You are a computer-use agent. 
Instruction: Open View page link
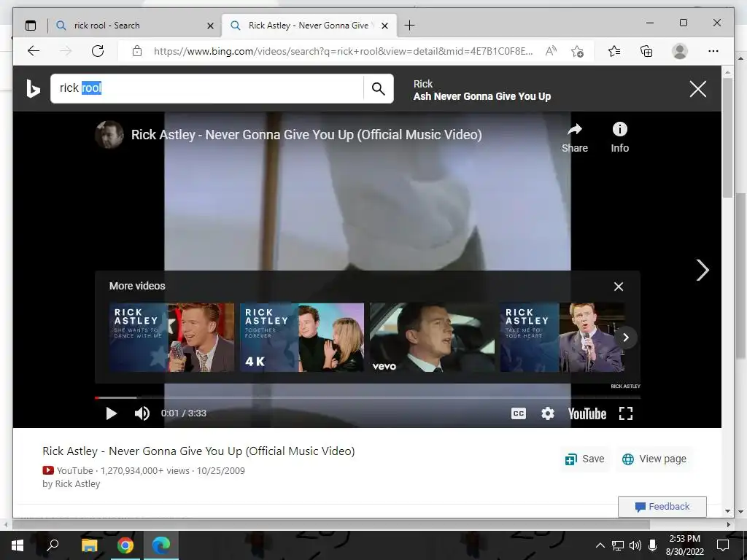pyautogui.click(x=654, y=459)
